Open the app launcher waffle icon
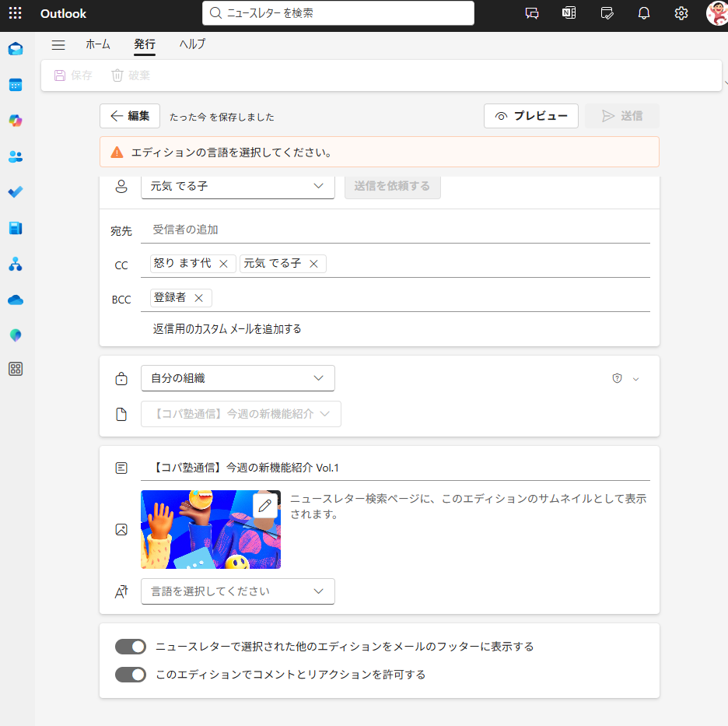Viewport: 728px width, 726px height. pyautogui.click(x=15, y=13)
